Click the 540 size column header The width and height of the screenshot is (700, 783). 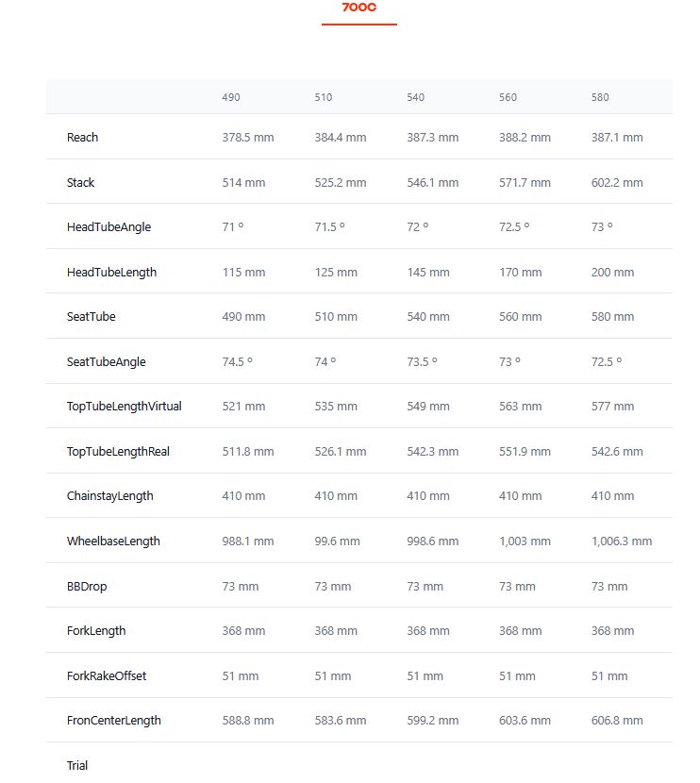pos(416,97)
